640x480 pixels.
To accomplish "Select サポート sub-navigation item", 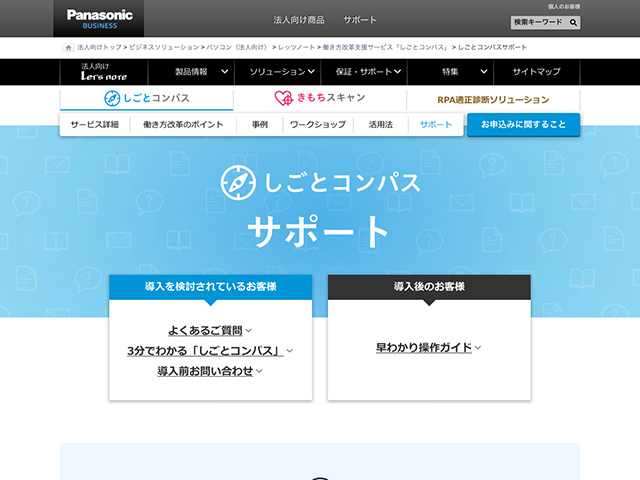I will 436,124.
